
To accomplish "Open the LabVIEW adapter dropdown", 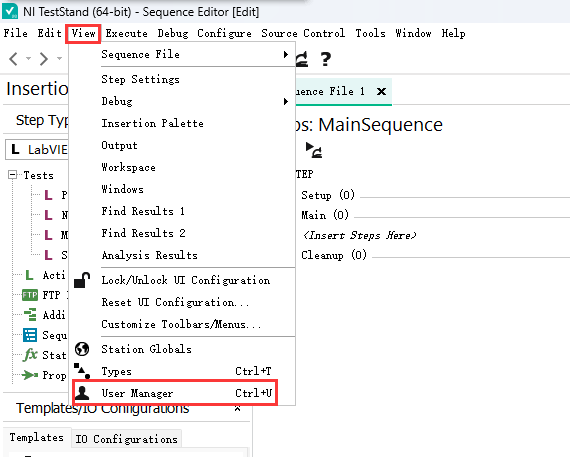I will pos(37,149).
